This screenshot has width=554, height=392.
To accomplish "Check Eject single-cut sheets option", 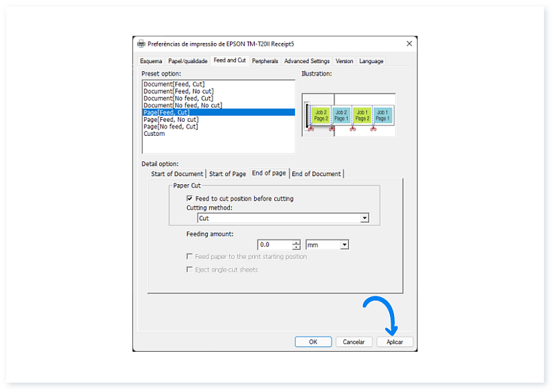I will point(190,269).
